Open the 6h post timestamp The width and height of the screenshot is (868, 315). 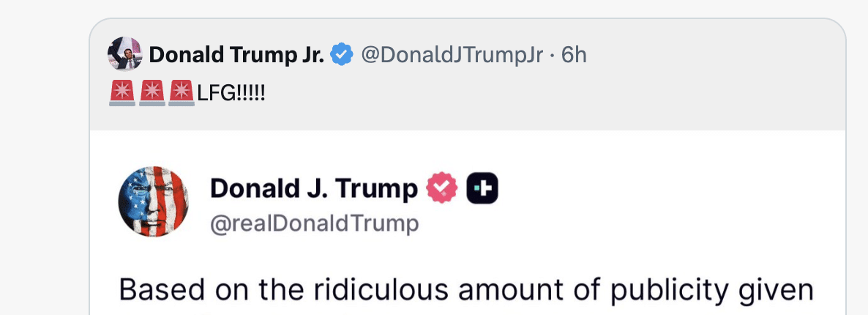pyautogui.click(x=574, y=55)
